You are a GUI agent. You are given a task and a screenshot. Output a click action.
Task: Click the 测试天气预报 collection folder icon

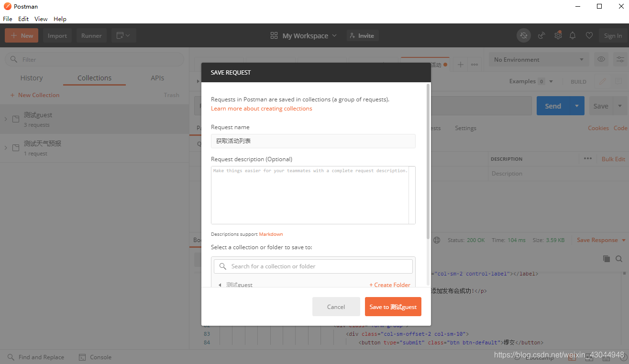(x=16, y=147)
